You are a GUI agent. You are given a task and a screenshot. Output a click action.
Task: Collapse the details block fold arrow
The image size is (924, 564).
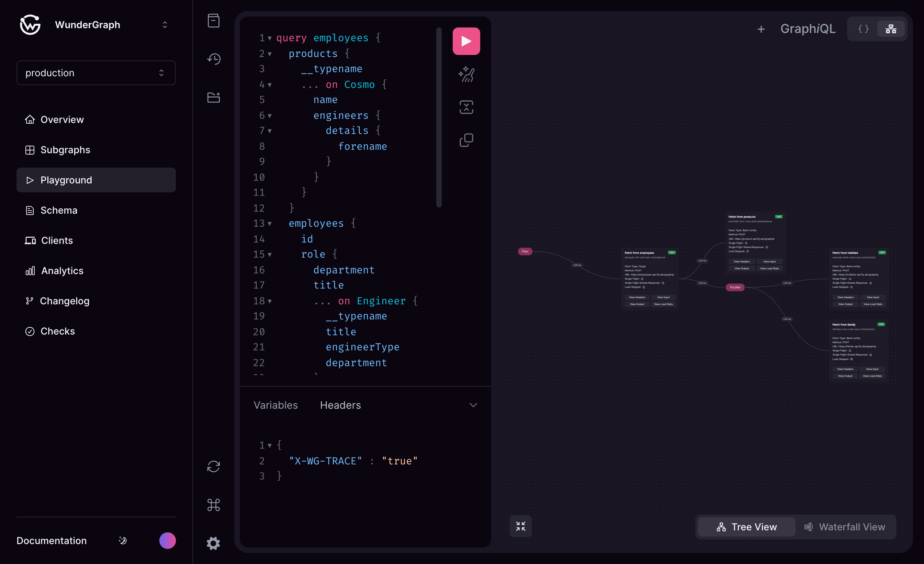tap(270, 131)
